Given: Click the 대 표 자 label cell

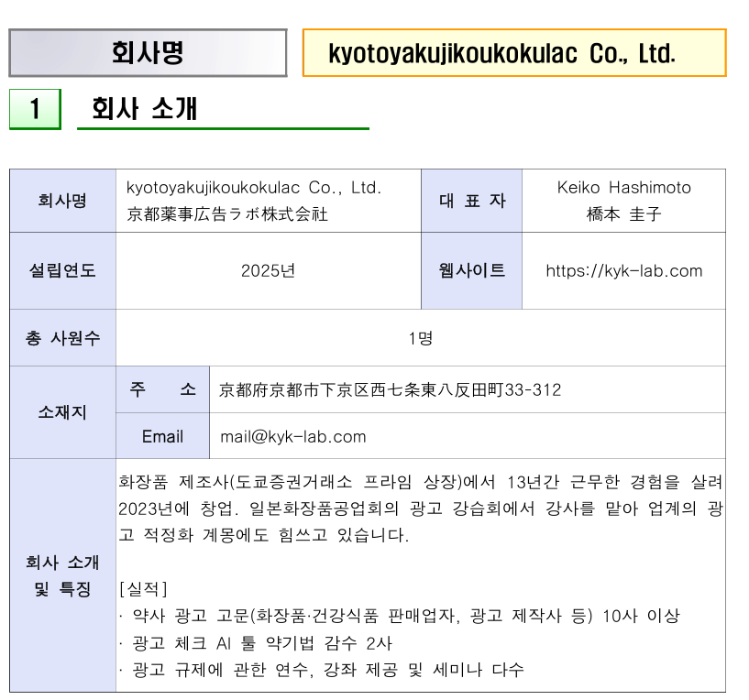Looking at the screenshot, I should click(x=471, y=201).
